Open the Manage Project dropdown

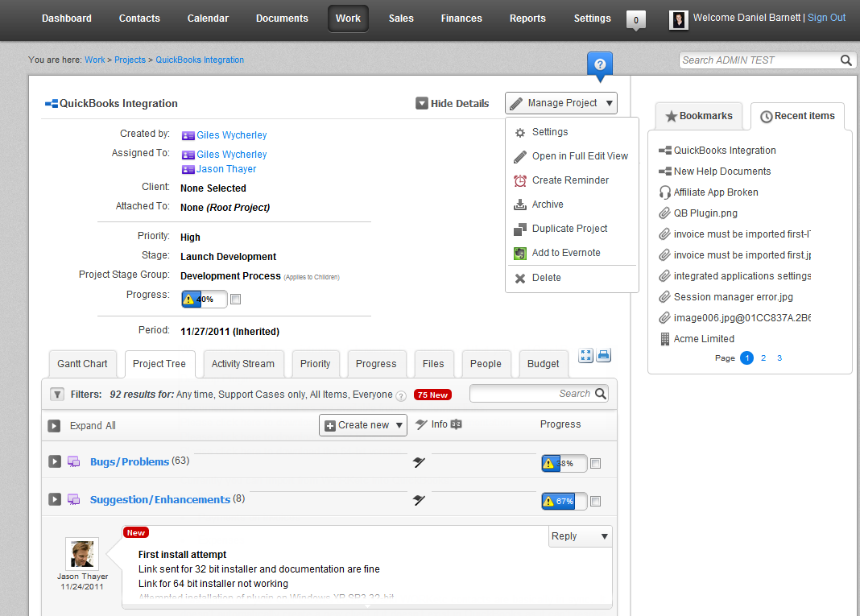click(x=561, y=103)
